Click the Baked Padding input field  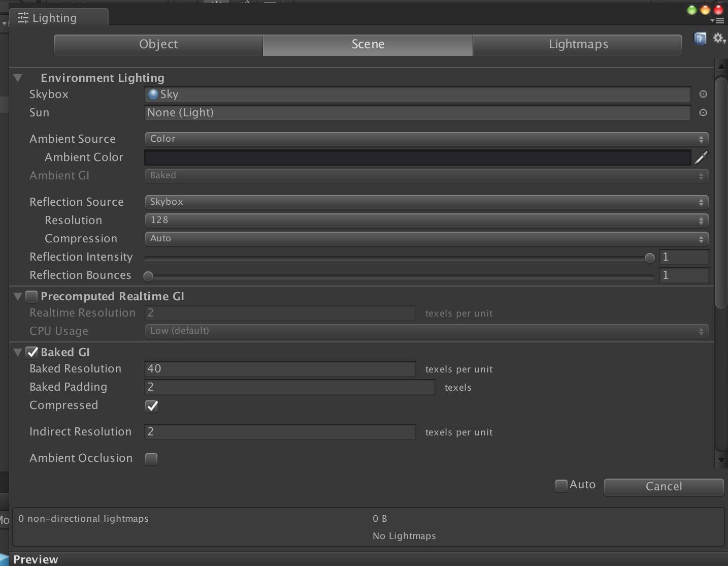(x=290, y=387)
